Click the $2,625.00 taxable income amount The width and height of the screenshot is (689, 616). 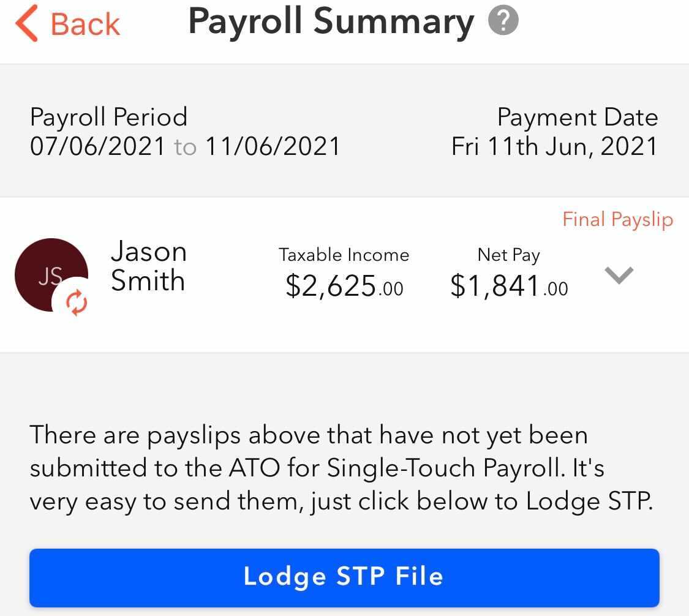344,286
